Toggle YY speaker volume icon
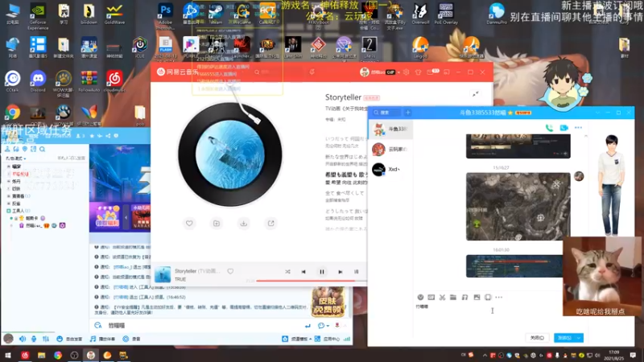644x362 pixels. tap(23, 339)
